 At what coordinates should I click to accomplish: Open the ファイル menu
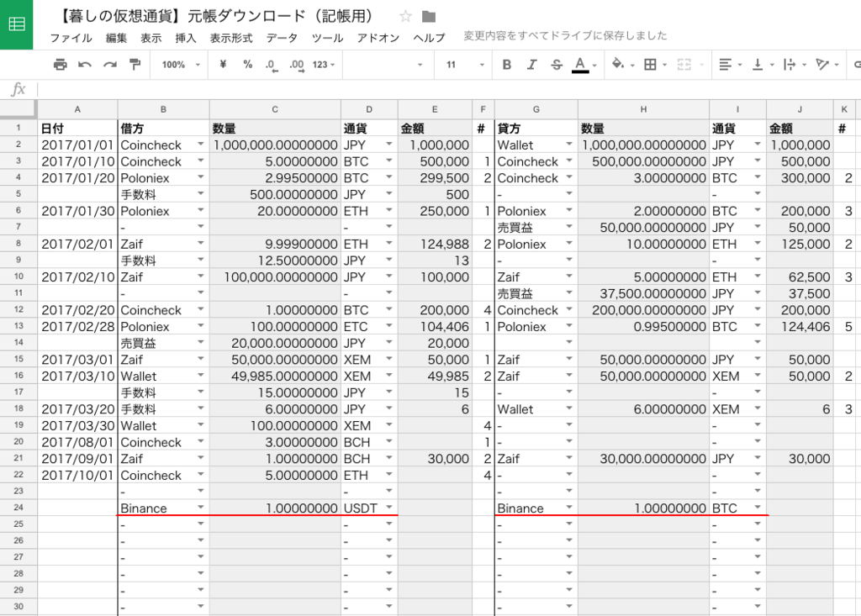[71, 38]
